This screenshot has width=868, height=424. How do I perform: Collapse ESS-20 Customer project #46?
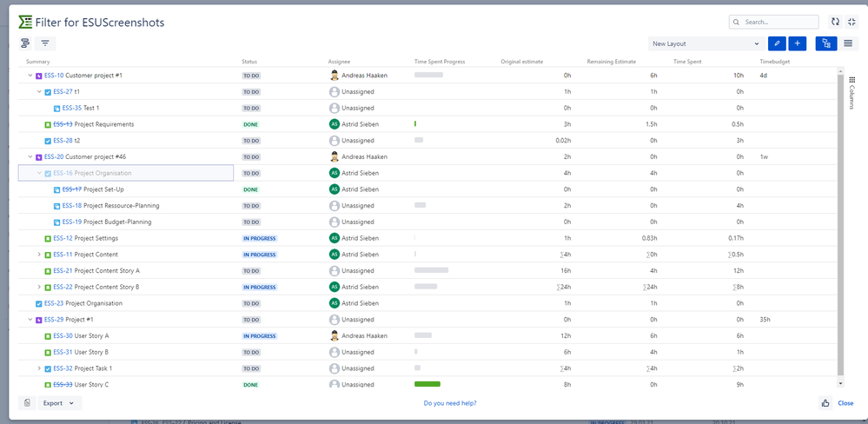tap(30, 156)
